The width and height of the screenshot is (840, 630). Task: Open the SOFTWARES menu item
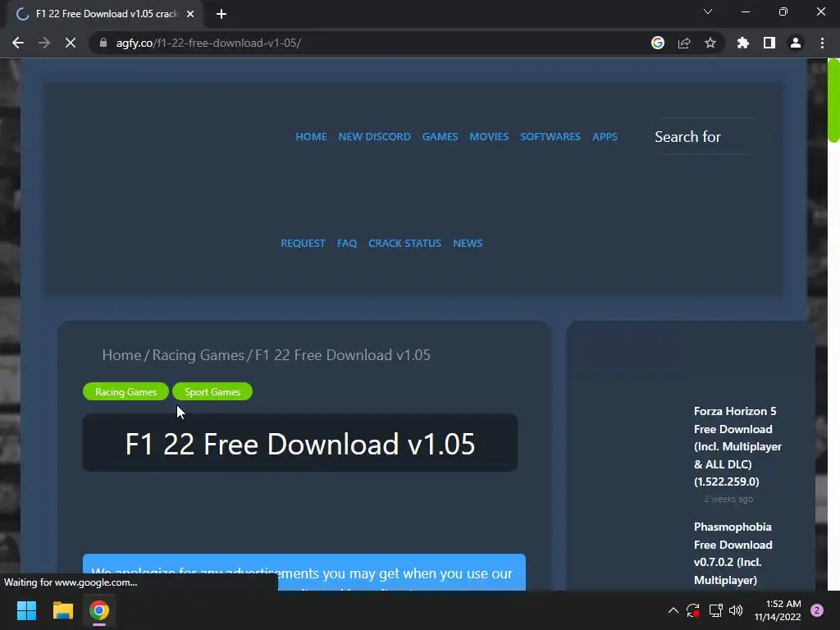(550, 137)
